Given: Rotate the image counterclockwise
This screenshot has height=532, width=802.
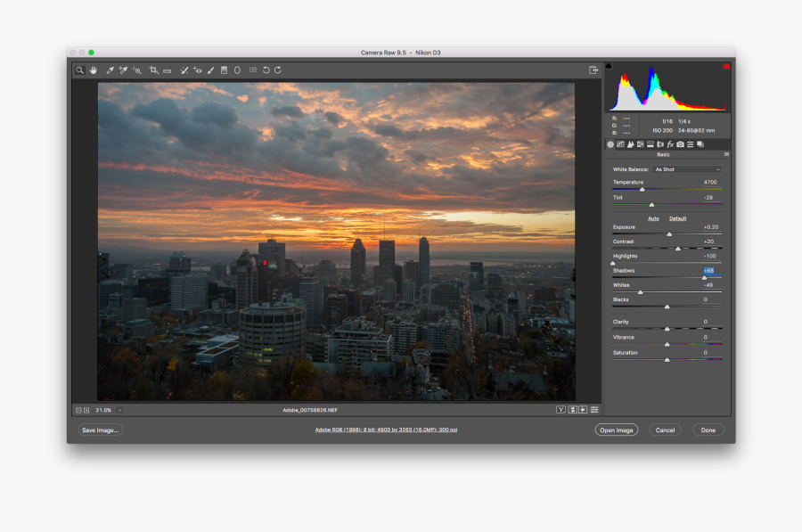Looking at the screenshot, I should (265, 70).
